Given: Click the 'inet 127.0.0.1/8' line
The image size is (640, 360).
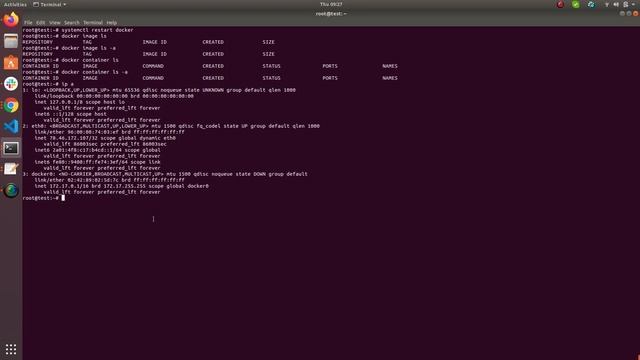Looking at the screenshot, I should click(80, 102).
